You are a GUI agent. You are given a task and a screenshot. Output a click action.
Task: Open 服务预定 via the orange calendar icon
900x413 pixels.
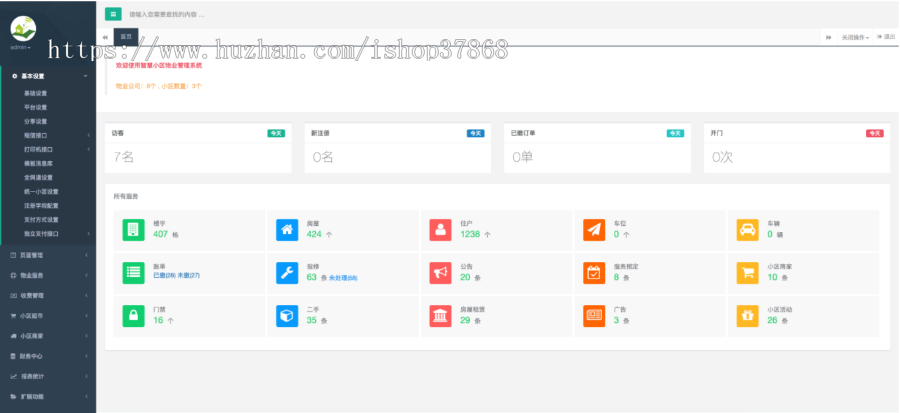[x=594, y=273]
